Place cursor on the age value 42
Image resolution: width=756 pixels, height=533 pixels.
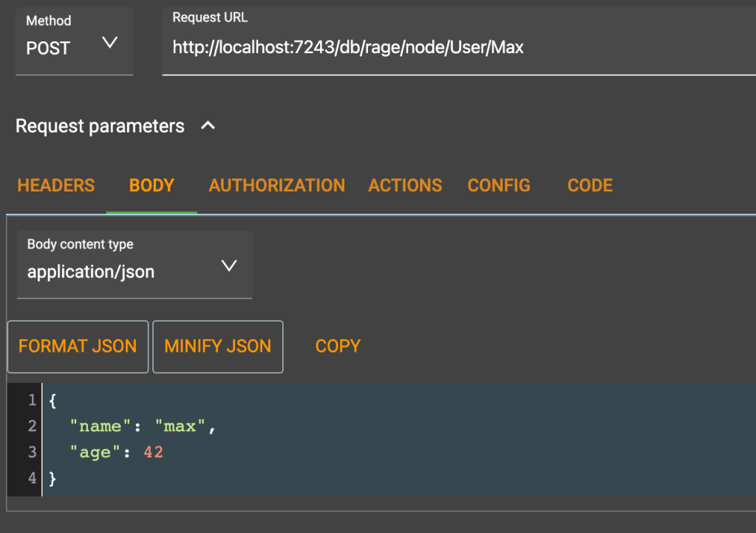tap(154, 452)
